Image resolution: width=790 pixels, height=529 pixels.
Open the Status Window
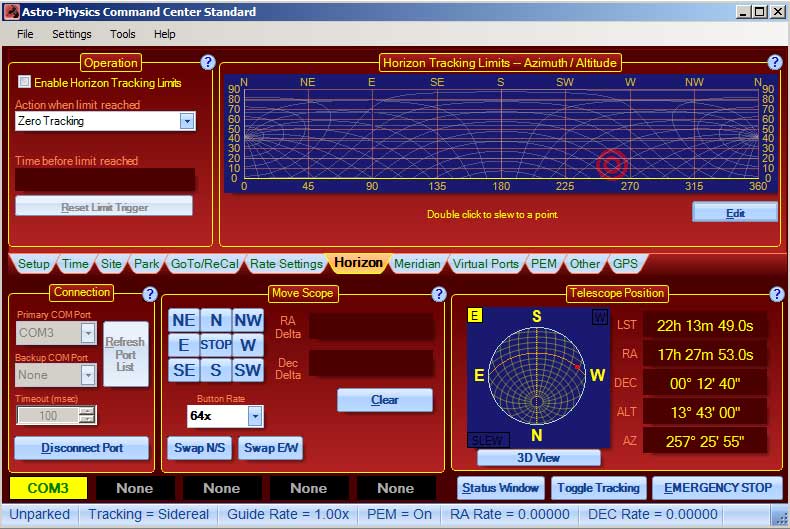[x=500, y=488]
